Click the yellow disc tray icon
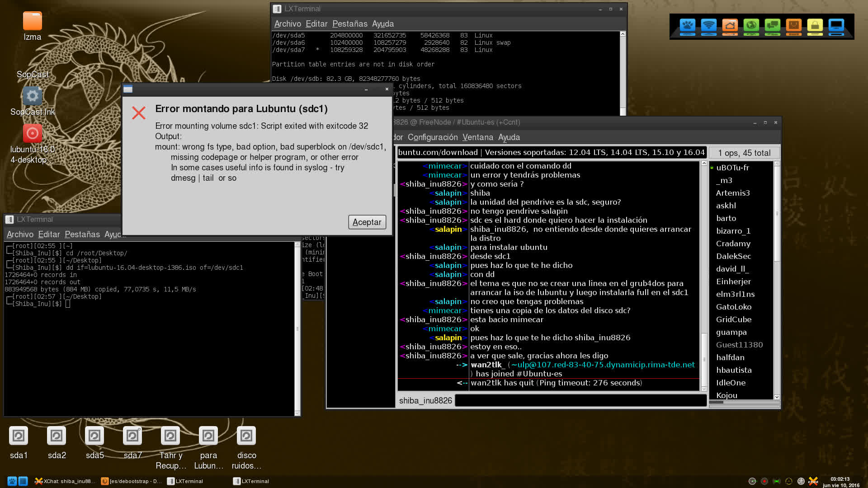This screenshot has height=488, width=868. (789, 481)
